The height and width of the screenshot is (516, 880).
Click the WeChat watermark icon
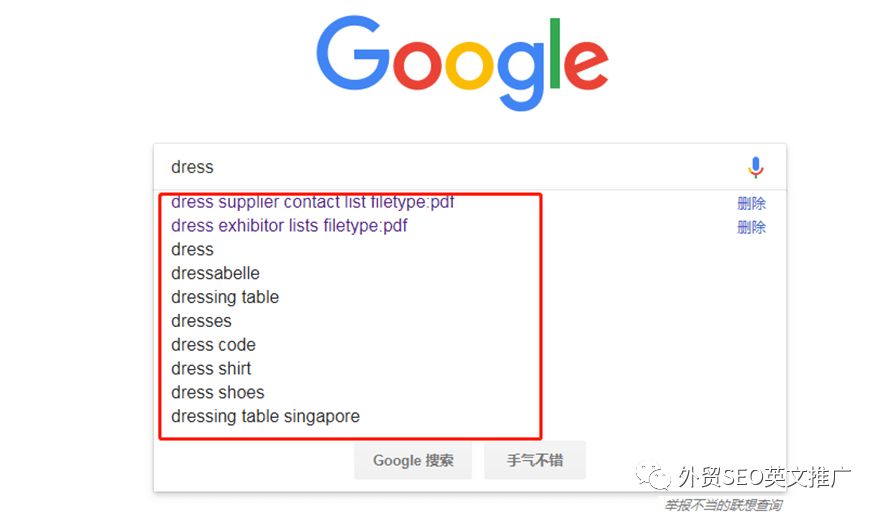(653, 477)
